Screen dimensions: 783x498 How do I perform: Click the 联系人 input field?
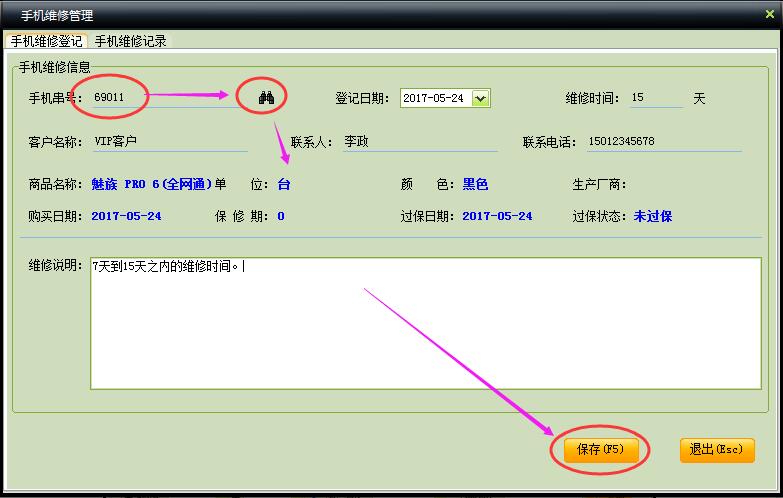pos(420,142)
